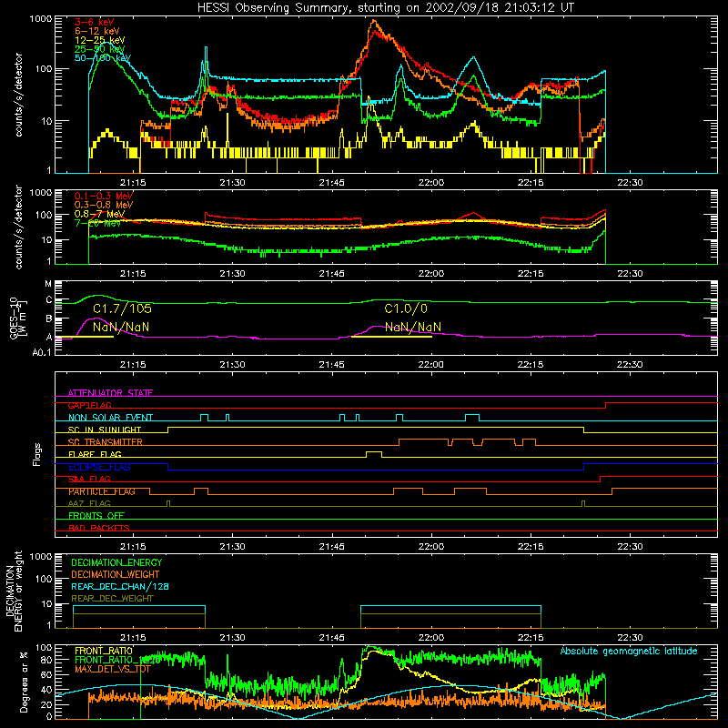Image resolution: width=728 pixels, height=728 pixels.
Task: Click 21:45 tick label under MeV panel
Action: [x=331, y=274]
